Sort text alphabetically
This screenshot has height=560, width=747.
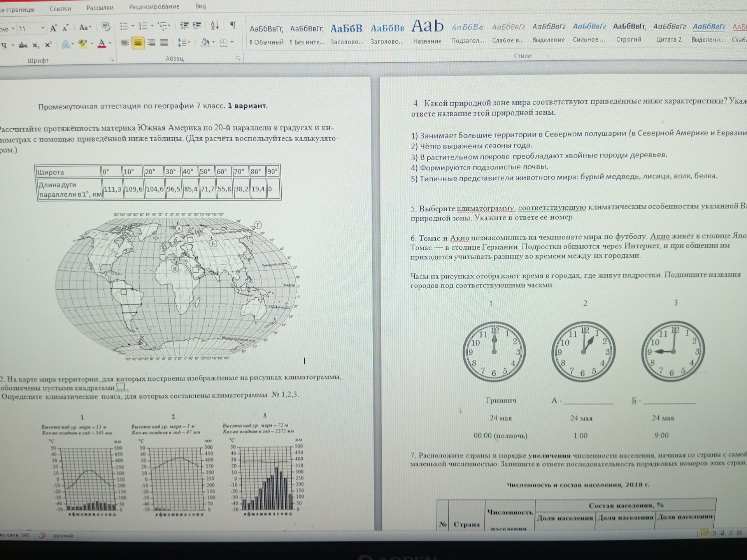tap(215, 26)
